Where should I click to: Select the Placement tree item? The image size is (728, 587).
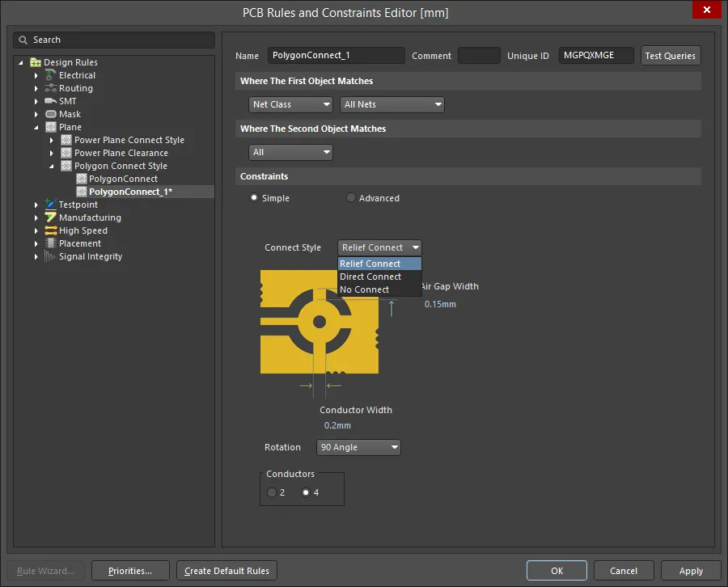80,243
